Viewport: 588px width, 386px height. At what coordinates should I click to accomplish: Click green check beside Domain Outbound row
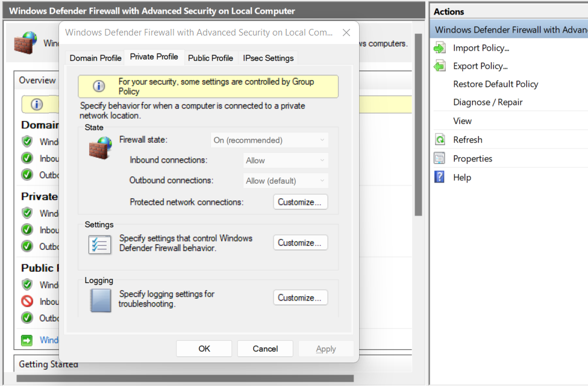(27, 175)
